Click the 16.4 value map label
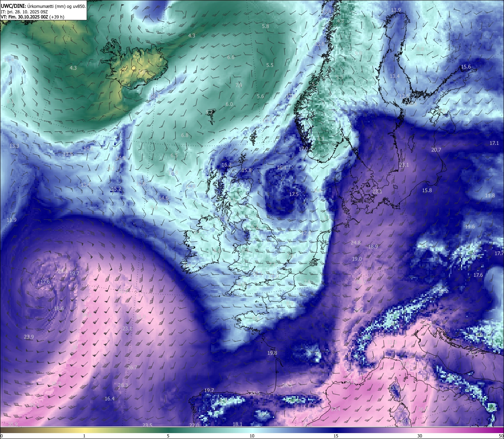Viewport: 504px width, 439px height. (109, 399)
